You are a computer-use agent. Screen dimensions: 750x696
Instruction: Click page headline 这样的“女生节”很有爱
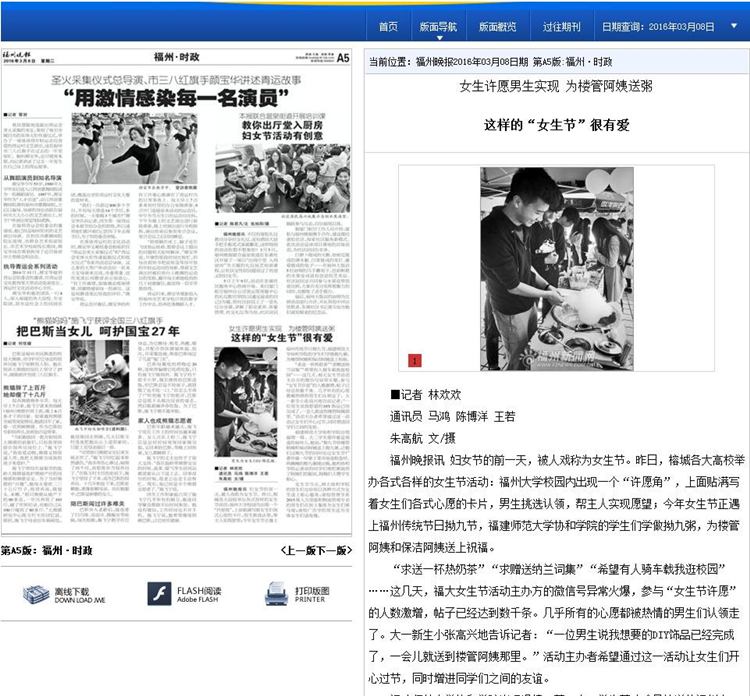(x=282, y=338)
